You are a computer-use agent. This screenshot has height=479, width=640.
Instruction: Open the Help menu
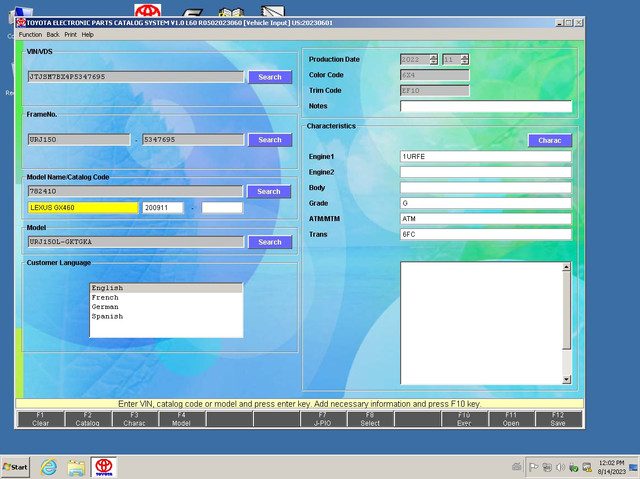tap(87, 35)
